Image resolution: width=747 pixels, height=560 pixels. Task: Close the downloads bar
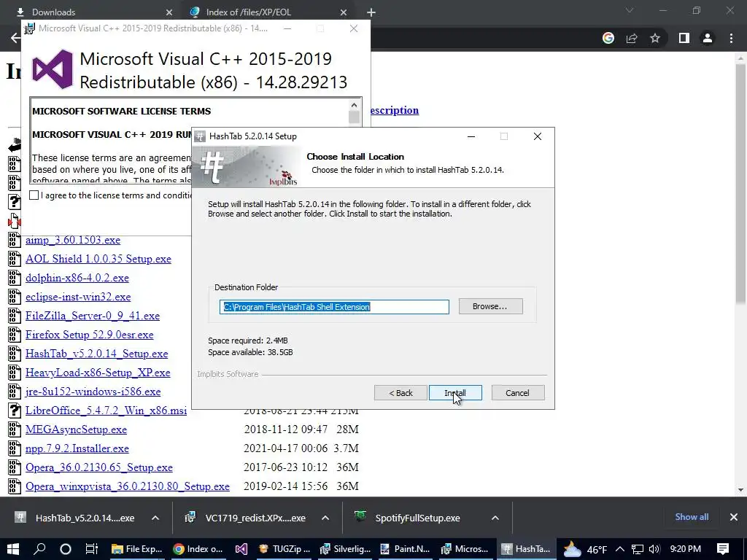pos(734,517)
